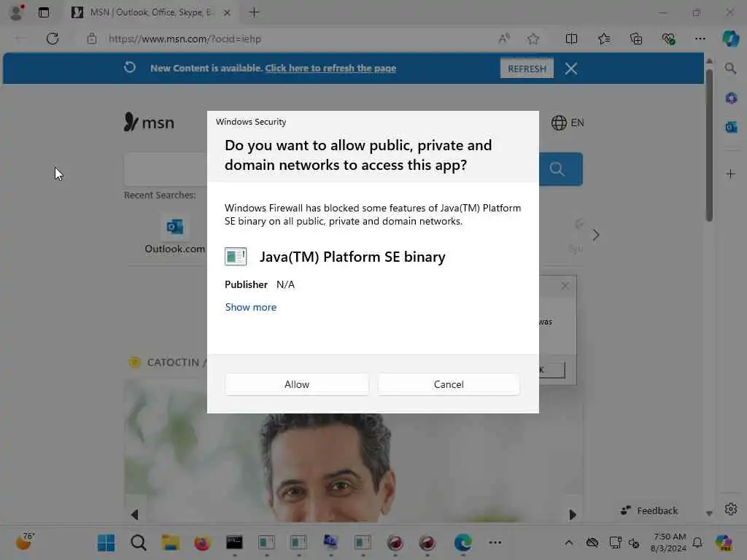Open the Edge Settings and more menu
Viewport: 747px width, 560px height.
tap(700, 39)
